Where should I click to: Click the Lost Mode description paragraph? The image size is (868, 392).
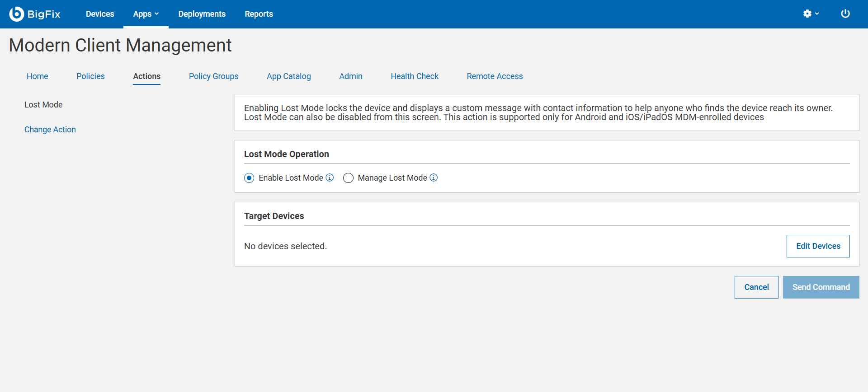[x=538, y=112]
